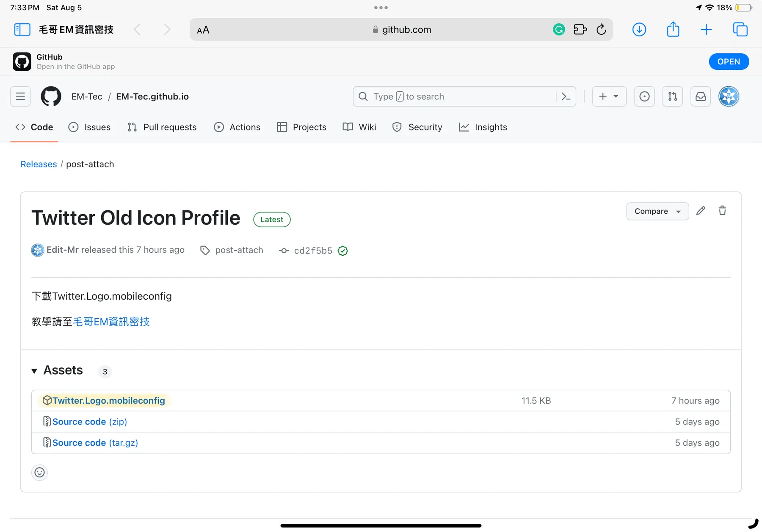Viewport: 762px width, 532px height.
Task: View the Security tab
Action: coord(417,127)
